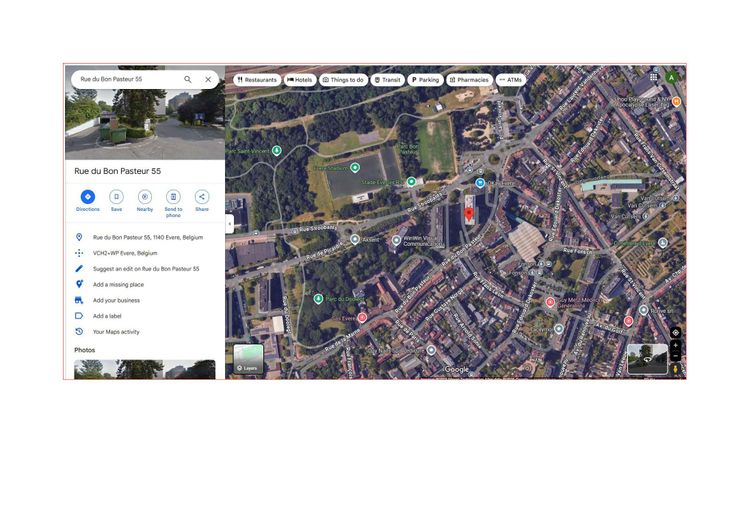Click the green account avatar
This screenshot has width=736, height=521.
672,77
